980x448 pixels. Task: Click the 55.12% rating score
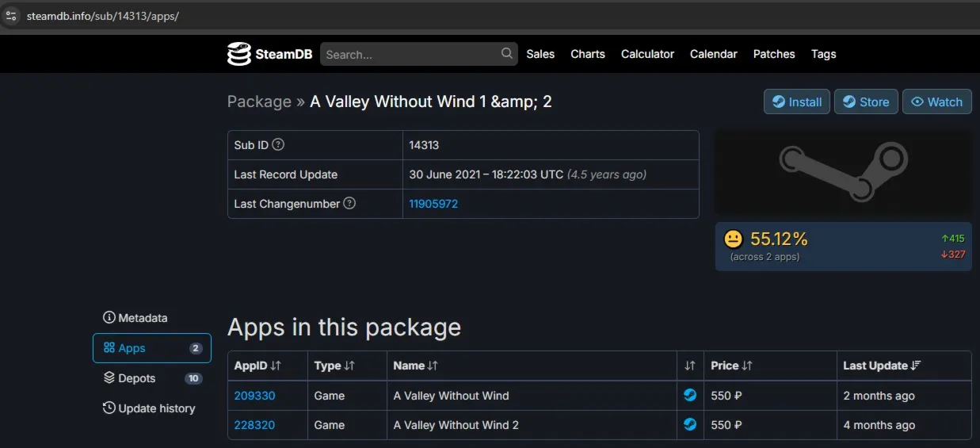coord(779,239)
